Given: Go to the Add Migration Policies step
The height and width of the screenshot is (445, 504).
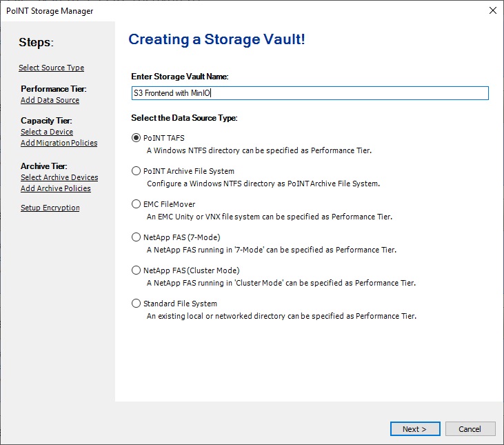Looking at the screenshot, I should click(59, 143).
